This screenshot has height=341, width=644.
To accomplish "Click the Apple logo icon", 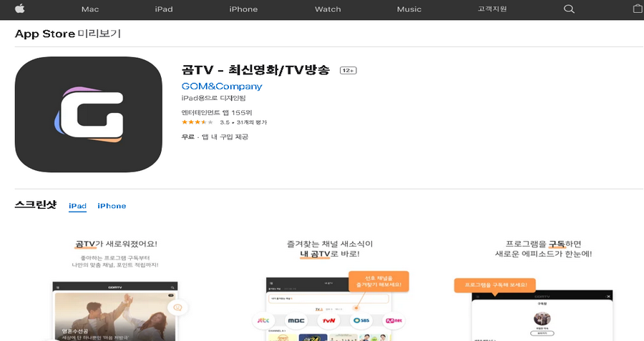I will tap(20, 9).
